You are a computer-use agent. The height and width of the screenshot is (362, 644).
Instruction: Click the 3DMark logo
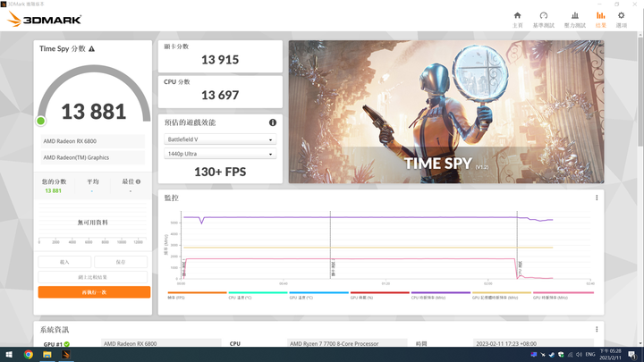click(45, 19)
